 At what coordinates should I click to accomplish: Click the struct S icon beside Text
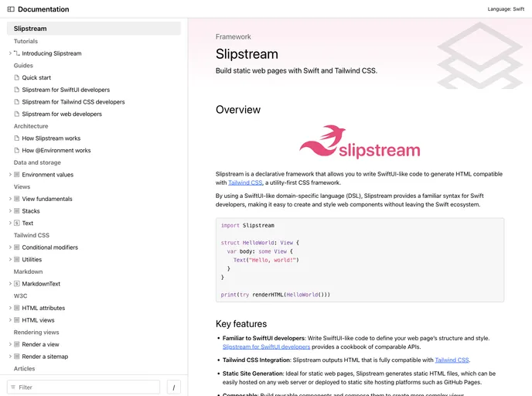coord(17,223)
